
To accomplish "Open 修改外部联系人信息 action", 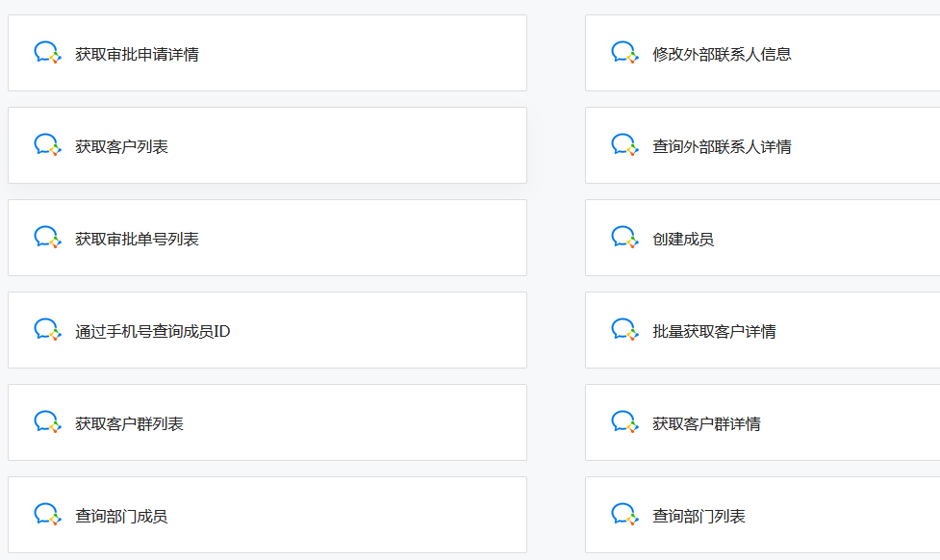I will pyautogui.click(x=763, y=53).
